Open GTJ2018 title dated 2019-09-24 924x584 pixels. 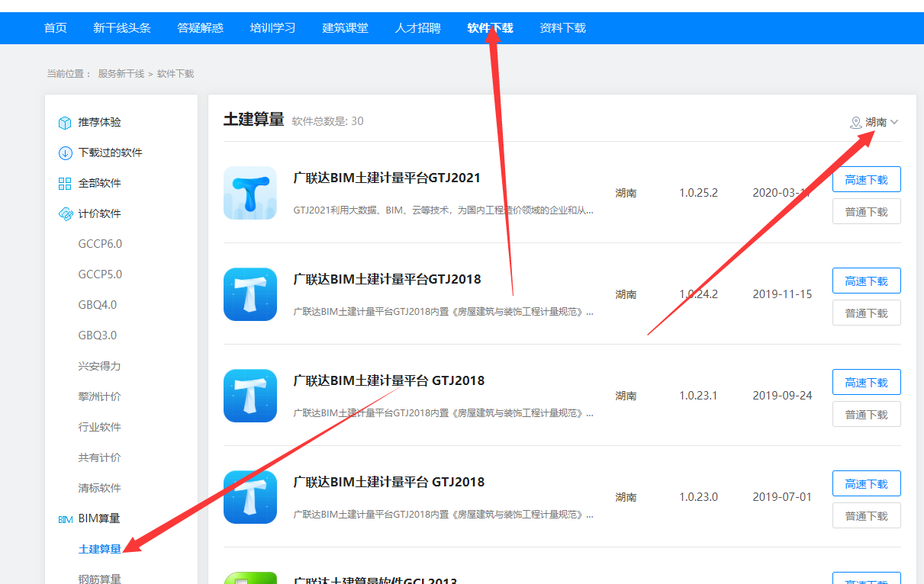click(389, 380)
